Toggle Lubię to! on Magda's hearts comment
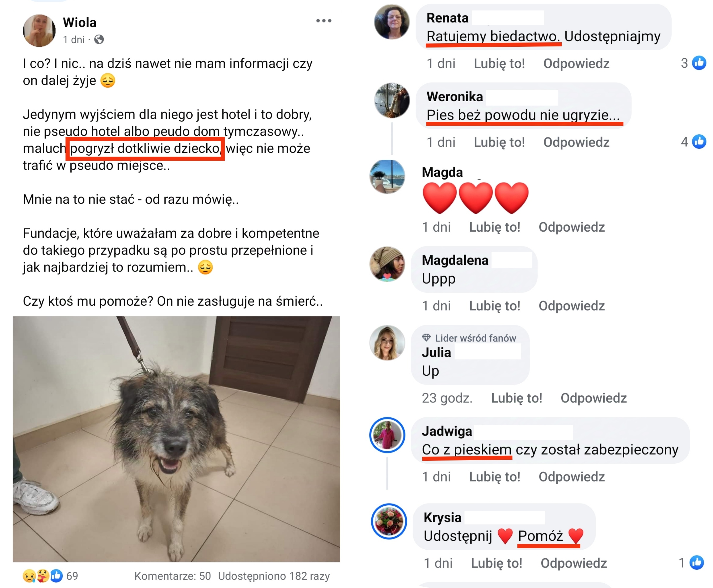Screen dimensions: 713x588 (494, 227)
